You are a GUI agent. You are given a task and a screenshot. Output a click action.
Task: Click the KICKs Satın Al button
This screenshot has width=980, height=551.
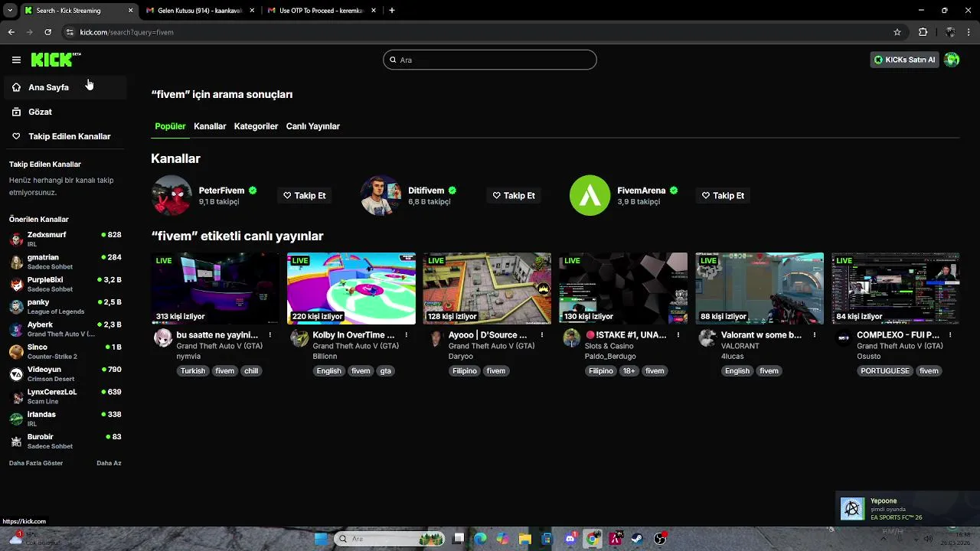[904, 60]
